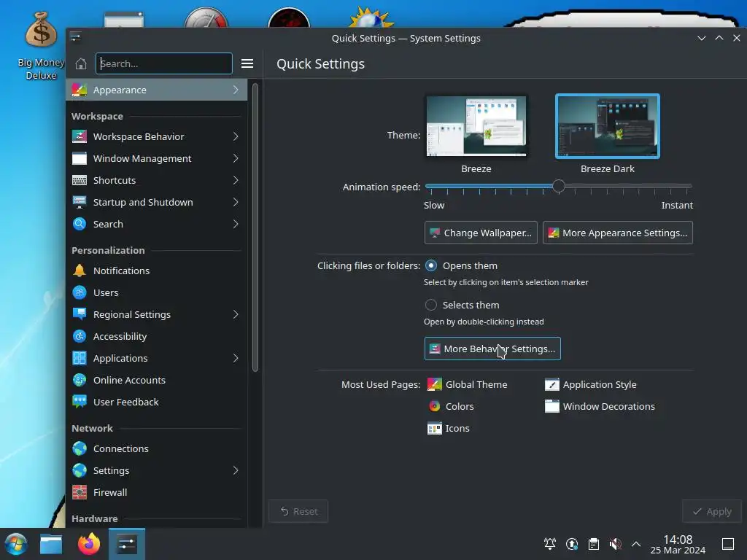Click the start menu orb in taskbar
Image resolution: width=747 pixels, height=560 pixels.
click(x=16, y=544)
